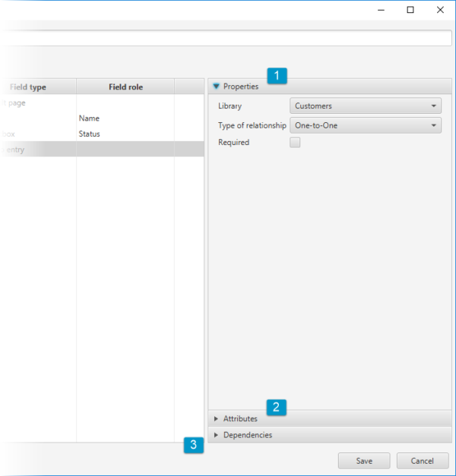The image size is (456, 476).
Task: Click the Save button
Action: point(364,461)
